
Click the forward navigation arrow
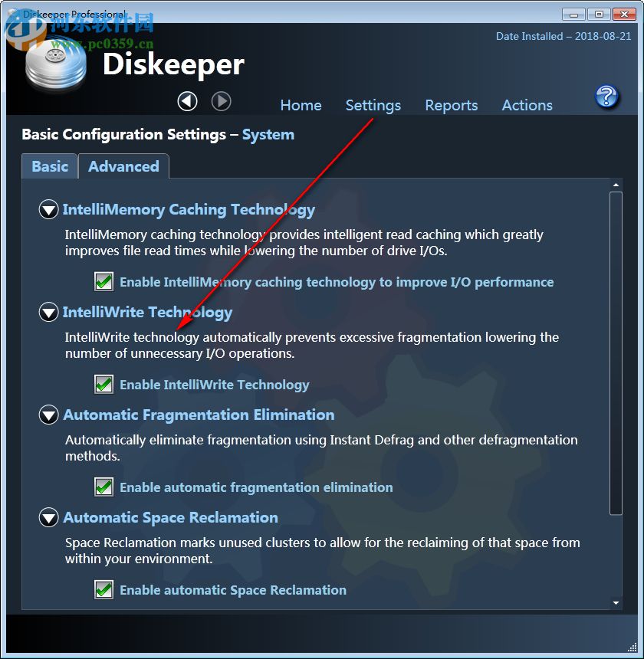222,100
